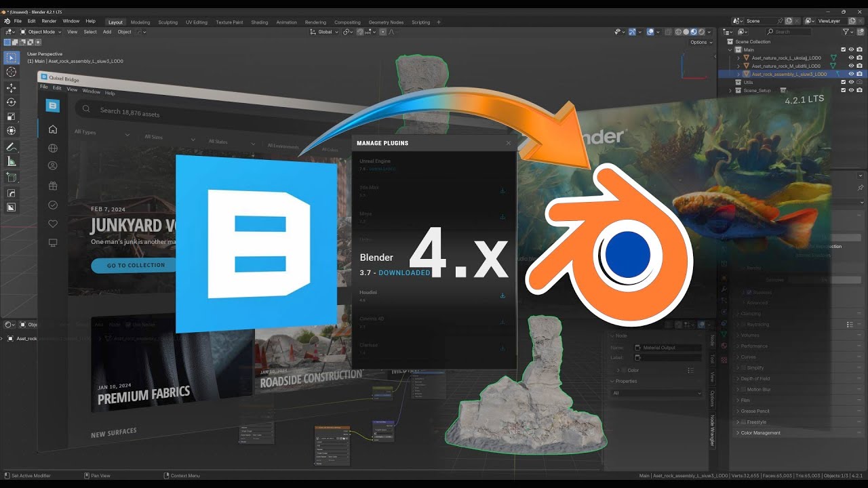Expand Aset_nature_rock_L_ukolajj_LOD0 in outliner
The width and height of the screenshot is (868, 488).
(x=738, y=58)
